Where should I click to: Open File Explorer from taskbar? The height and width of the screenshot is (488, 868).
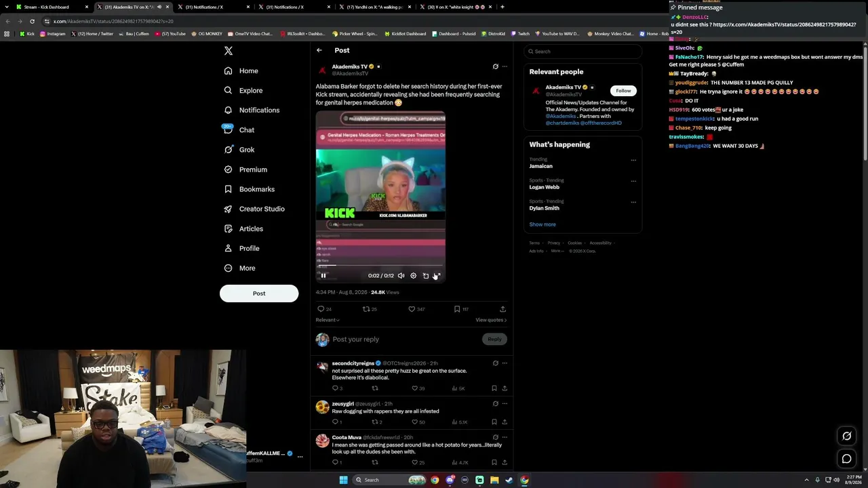(494, 480)
